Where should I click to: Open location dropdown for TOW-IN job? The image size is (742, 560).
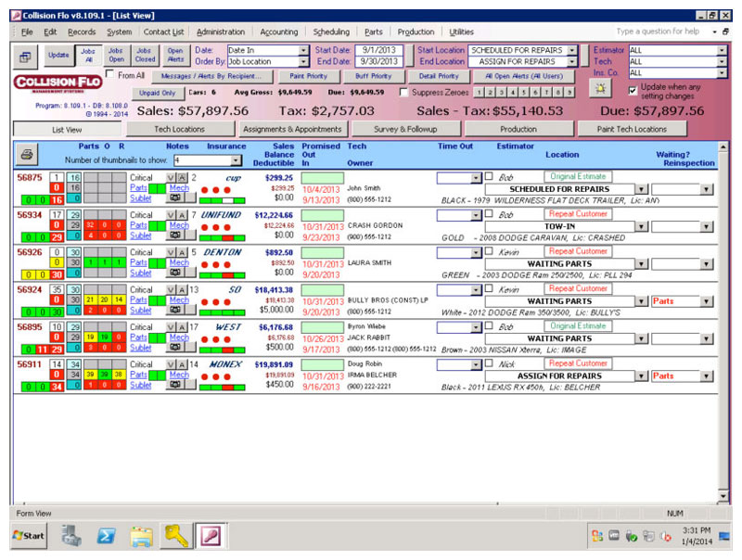pyautogui.click(x=641, y=226)
